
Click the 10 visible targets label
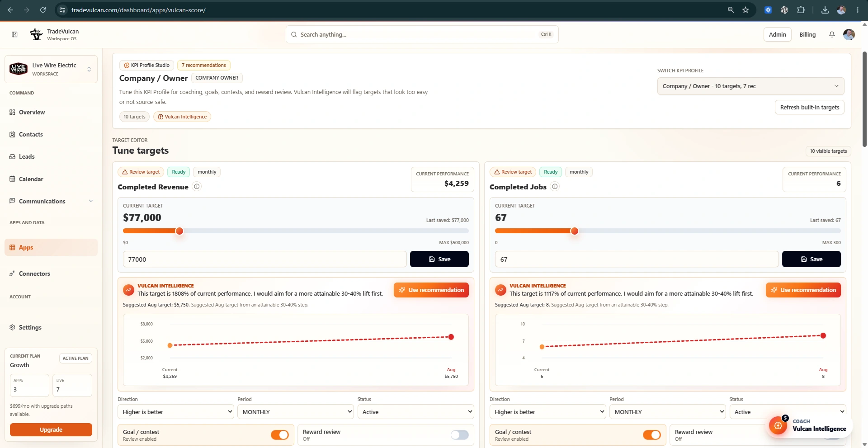[828, 151]
